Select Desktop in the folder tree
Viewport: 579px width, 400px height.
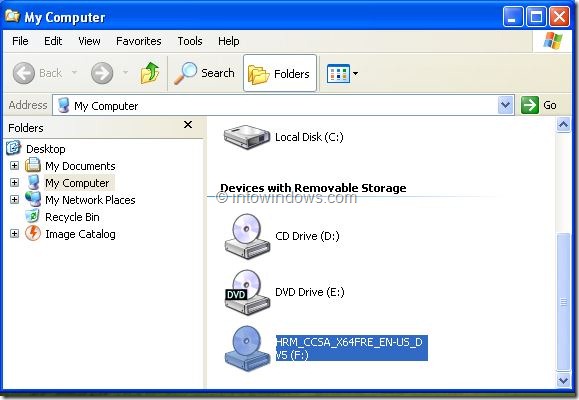click(x=45, y=149)
